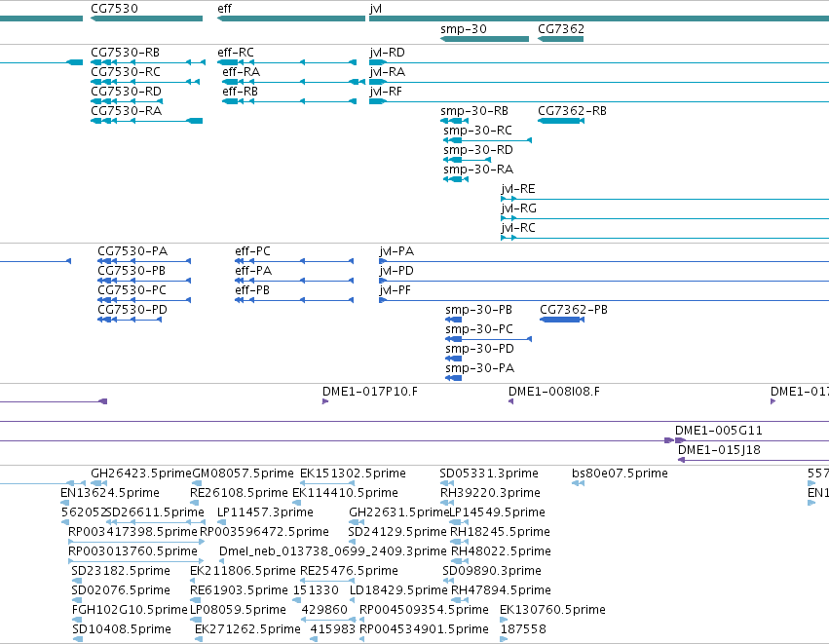Viewport: 829px width, 644px height.
Task: Click clone label DME1-017P10.F
Action: pos(370,392)
